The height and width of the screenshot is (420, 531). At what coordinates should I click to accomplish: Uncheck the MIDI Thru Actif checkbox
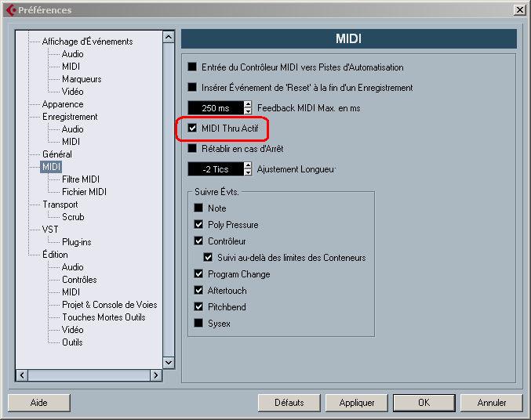pos(192,128)
